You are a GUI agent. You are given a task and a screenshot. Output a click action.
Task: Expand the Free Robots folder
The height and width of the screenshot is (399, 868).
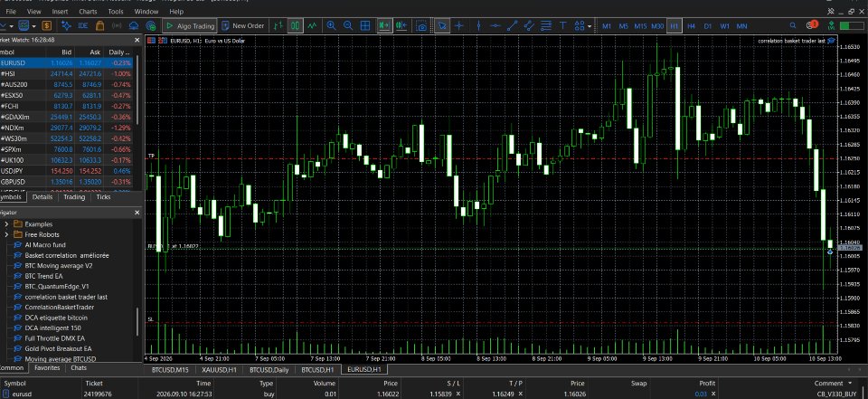[6, 234]
